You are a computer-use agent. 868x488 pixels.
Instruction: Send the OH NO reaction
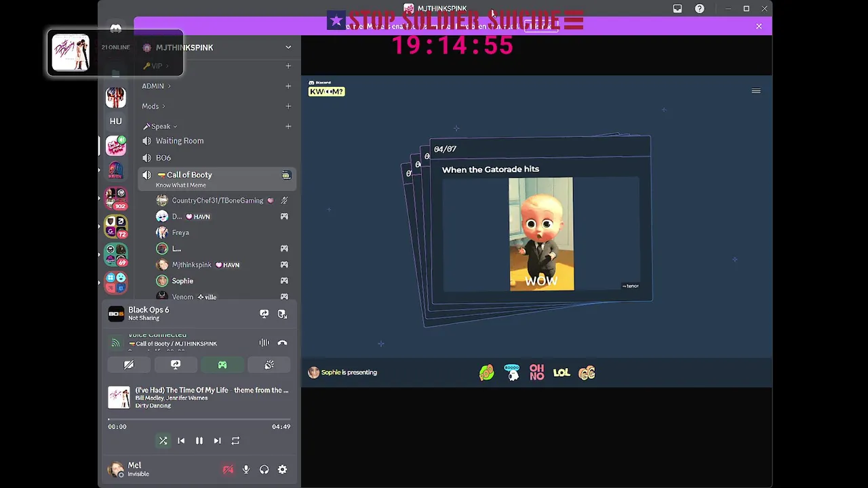(536, 372)
